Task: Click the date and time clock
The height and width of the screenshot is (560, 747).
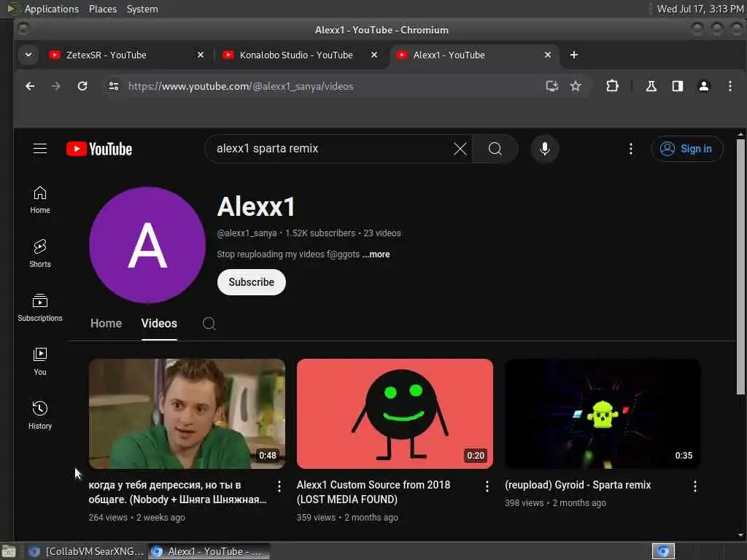Action: [700, 9]
